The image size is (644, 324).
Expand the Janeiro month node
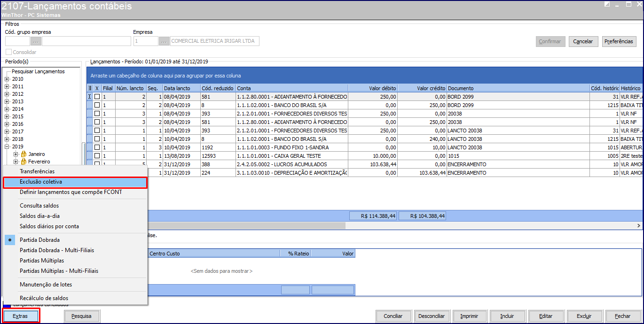[x=16, y=154]
